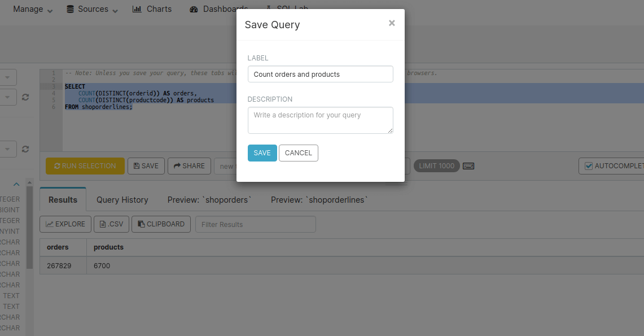This screenshot has width=644, height=336.
Task: Collapse the table columns list chevron
Action: [x=16, y=184]
